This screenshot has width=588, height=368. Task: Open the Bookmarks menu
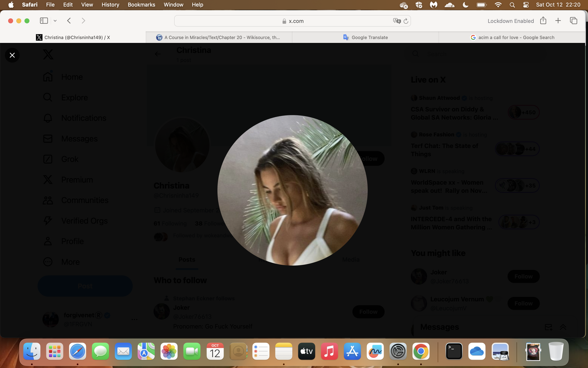click(141, 5)
